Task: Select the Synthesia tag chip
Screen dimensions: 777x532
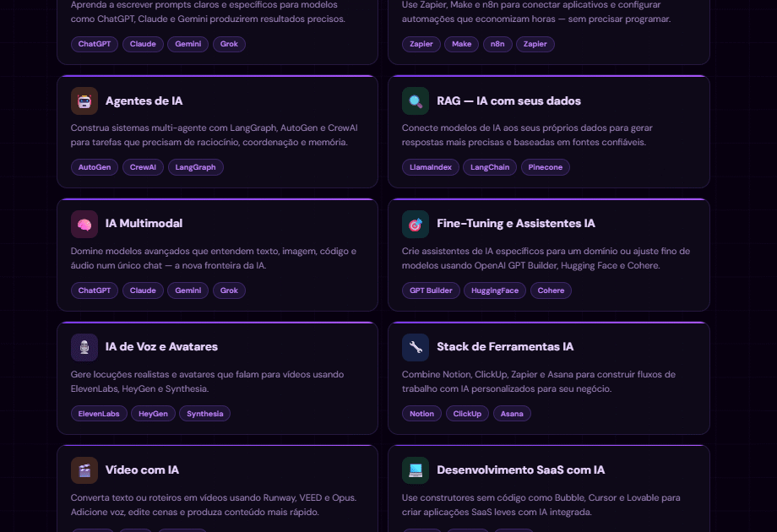Action: [x=204, y=414]
